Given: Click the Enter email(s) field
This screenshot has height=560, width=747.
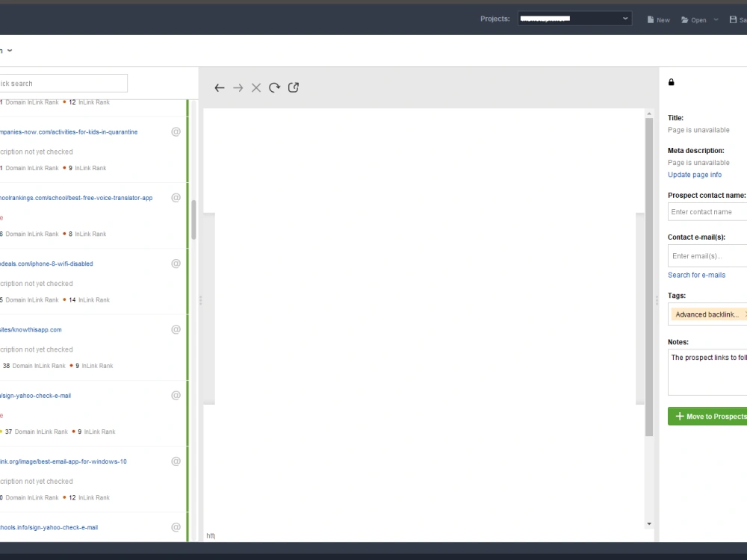Looking at the screenshot, I should click(x=707, y=256).
